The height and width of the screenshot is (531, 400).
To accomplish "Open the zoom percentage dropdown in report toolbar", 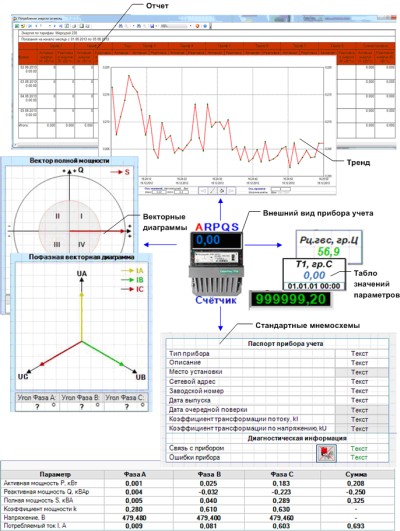I will [x=176, y=26].
